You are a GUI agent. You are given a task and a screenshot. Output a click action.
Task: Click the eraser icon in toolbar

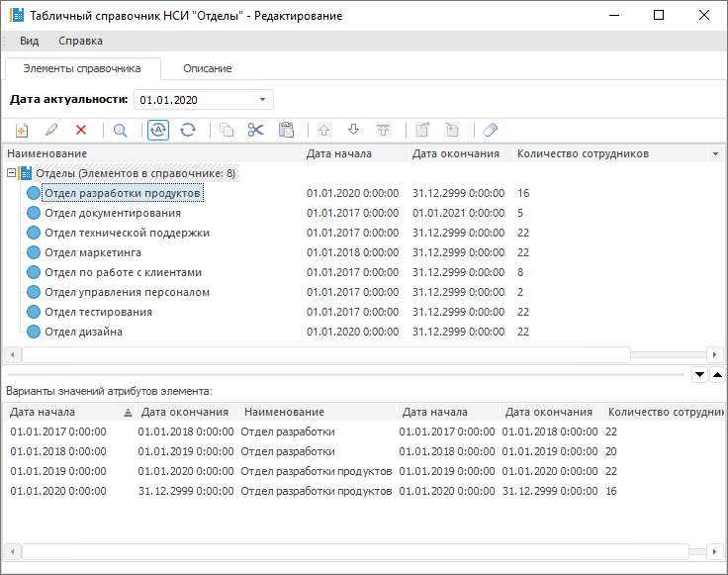491,130
